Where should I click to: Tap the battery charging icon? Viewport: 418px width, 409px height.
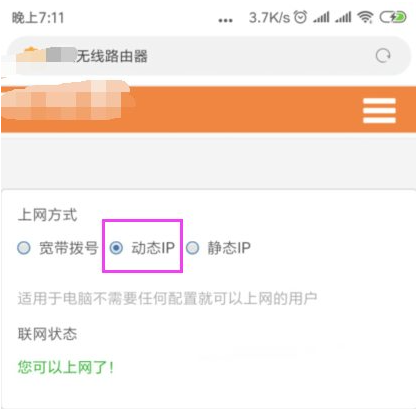[x=393, y=17]
